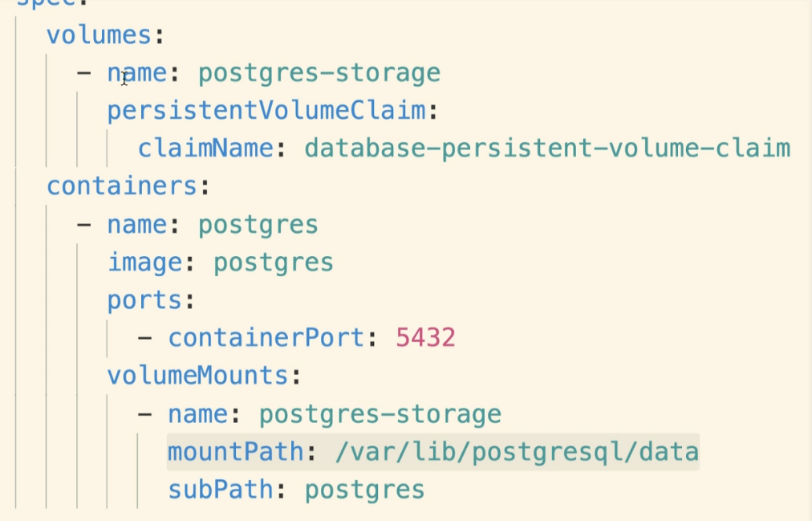The height and width of the screenshot is (521, 812).
Task: Click the subPath key
Action: 221,490
